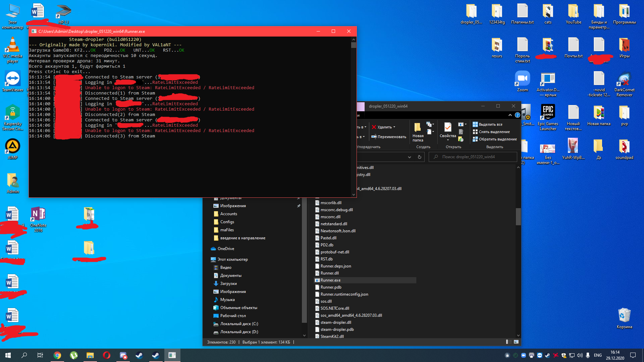The width and height of the screenshot is (644, 362).
Task: Click the microphone icon in system tray
Action: click(588, 355)
